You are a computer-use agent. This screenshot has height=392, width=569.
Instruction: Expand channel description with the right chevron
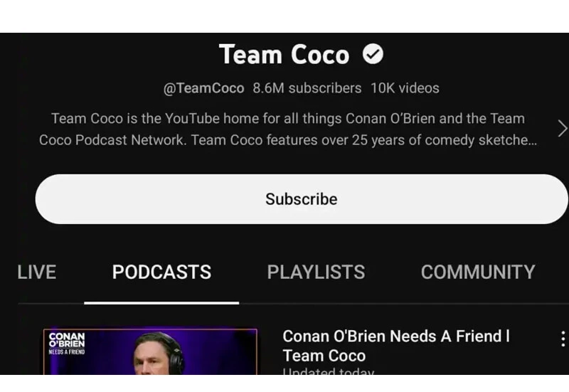click(562, 129)
